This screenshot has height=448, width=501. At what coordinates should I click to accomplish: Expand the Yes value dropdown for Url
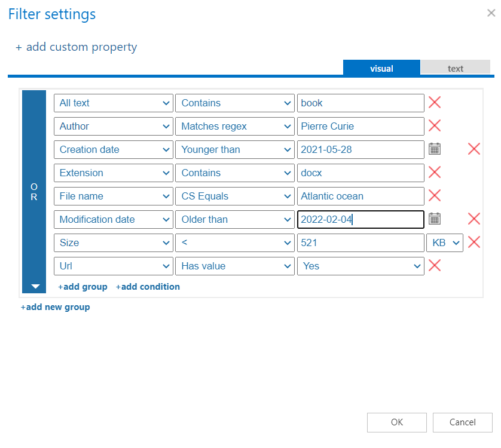361,266
